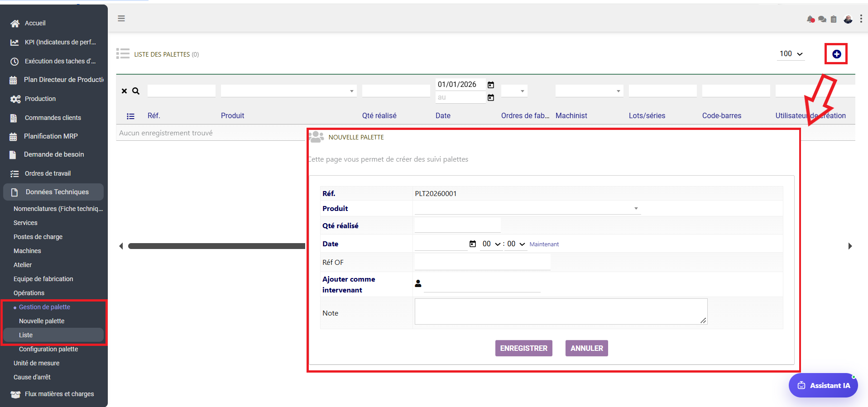Open Commandes clients in sidebar
868x407 pixels.
53,118
